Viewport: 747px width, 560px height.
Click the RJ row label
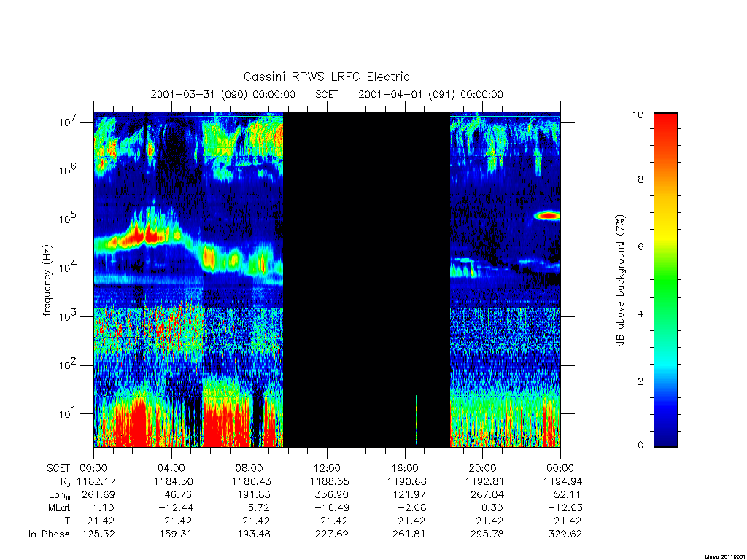65,481
